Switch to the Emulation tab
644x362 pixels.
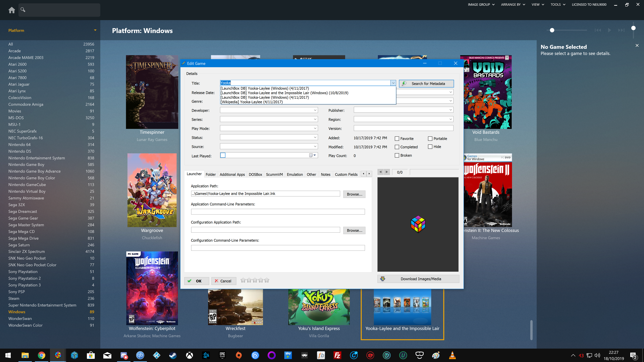(295, 174)
